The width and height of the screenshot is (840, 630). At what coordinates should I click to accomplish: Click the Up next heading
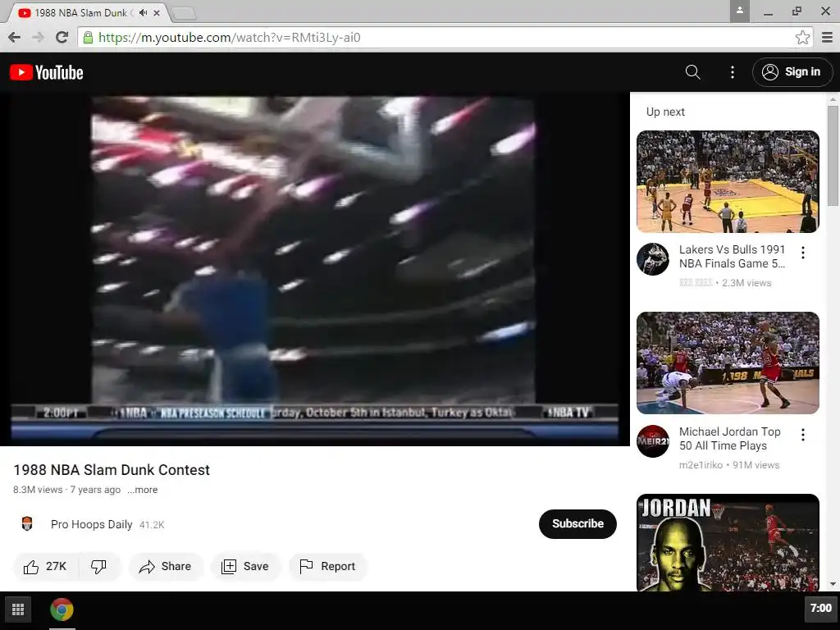click(x=665, y=112)
